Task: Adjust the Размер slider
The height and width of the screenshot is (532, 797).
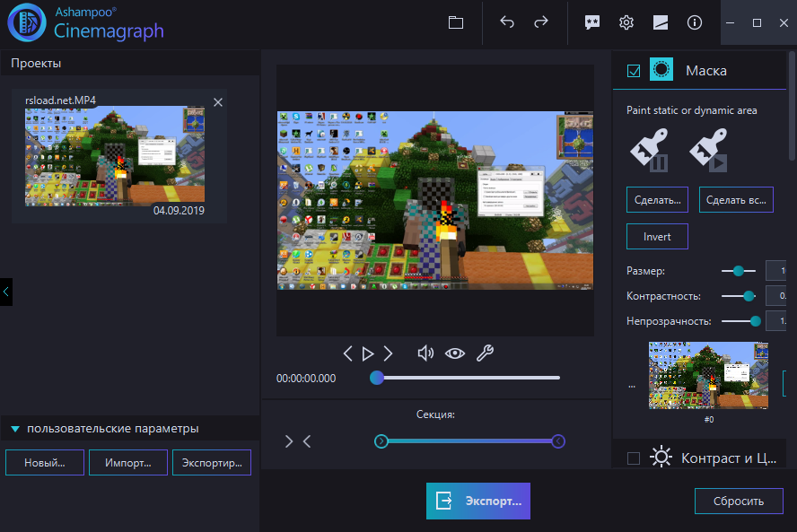Action: pyautogui.click(x=739, y=271)
